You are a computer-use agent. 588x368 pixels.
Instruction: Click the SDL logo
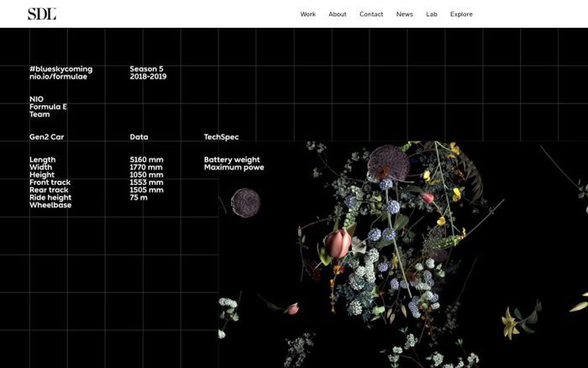tap(42, 13)
